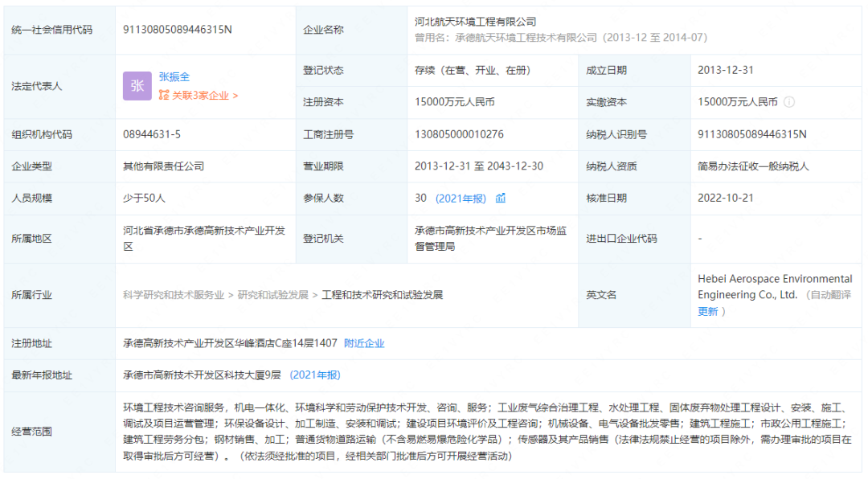
Task: Click registration number 130805000010276
Action: pyautogui.click(x=459, y=134)
